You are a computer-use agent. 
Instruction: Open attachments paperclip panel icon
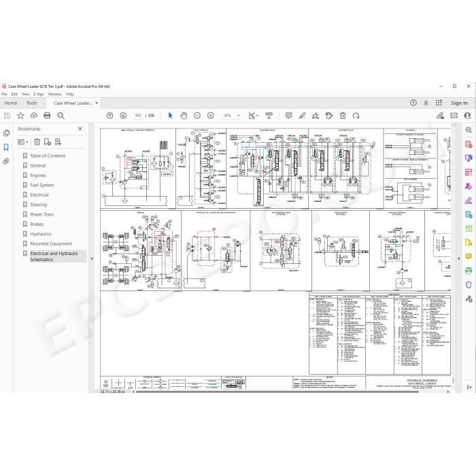pyautogui.click(x=5, y=161)
